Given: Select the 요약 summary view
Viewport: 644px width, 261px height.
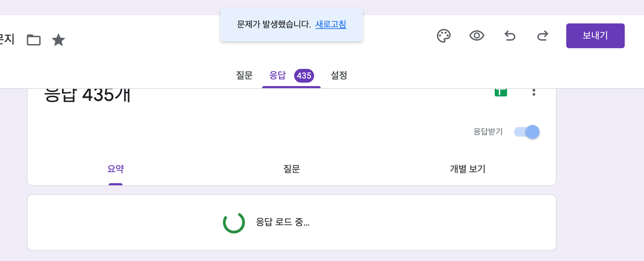Looking at the screenshot, I should pos(116,169).
